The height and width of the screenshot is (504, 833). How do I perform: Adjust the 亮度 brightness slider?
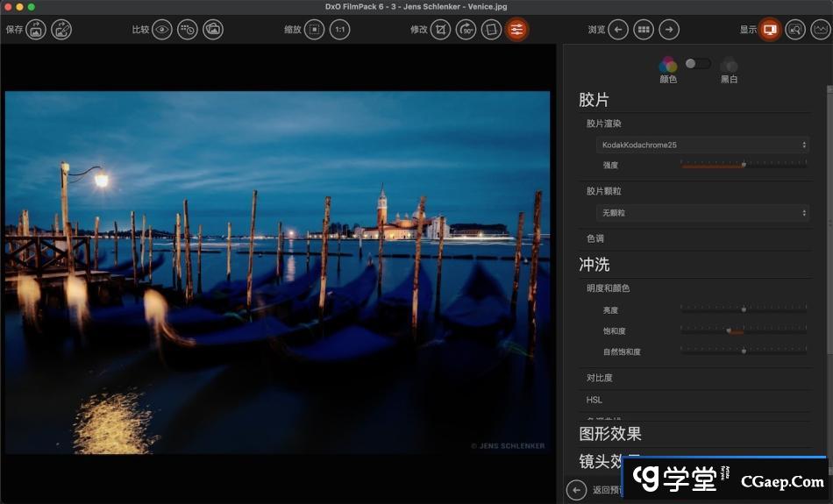click(744, 309)
